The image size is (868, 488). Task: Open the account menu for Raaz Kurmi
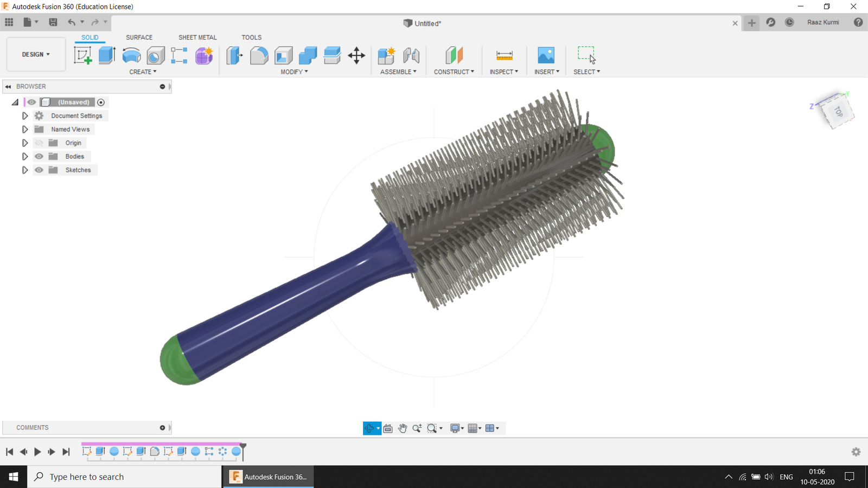(823, 22)
